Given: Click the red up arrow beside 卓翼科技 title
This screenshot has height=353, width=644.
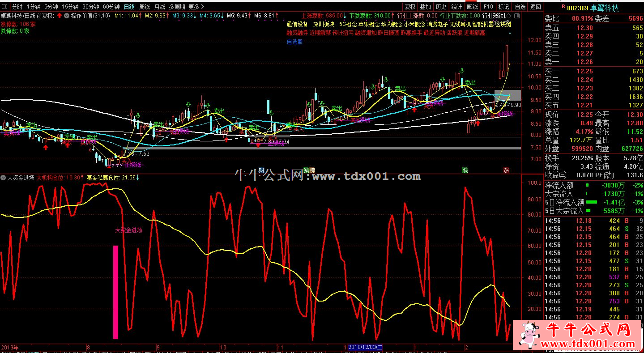Looking at the screenshot, I should [x=60, y=16].
